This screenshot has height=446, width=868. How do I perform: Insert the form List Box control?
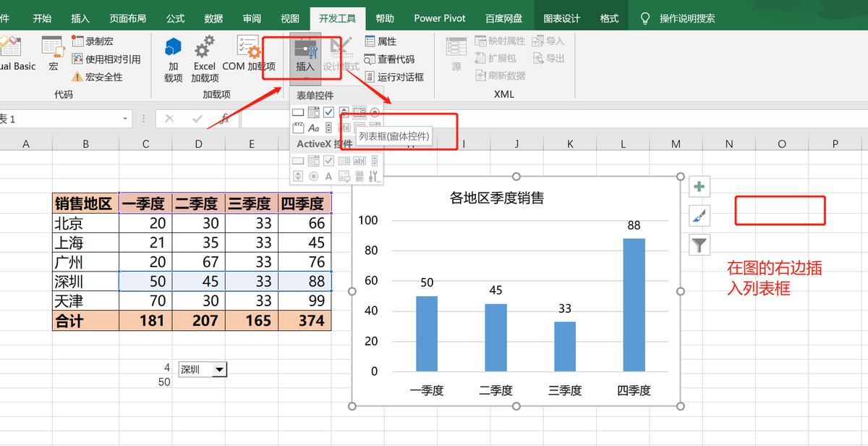pos(359,112)
